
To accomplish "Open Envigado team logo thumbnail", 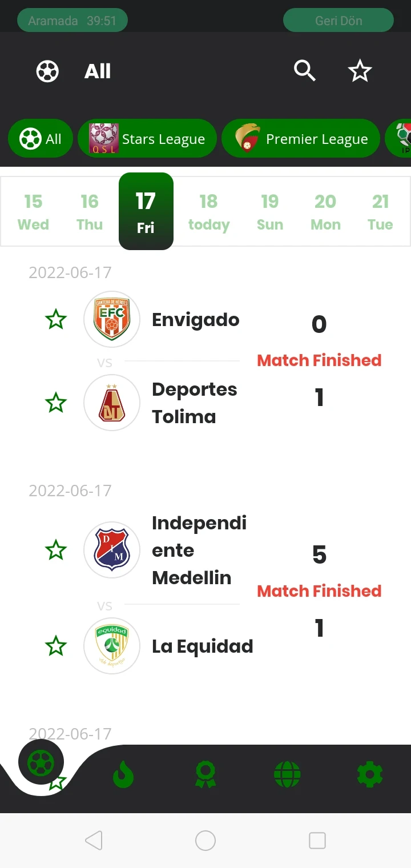I will point(112,319).
